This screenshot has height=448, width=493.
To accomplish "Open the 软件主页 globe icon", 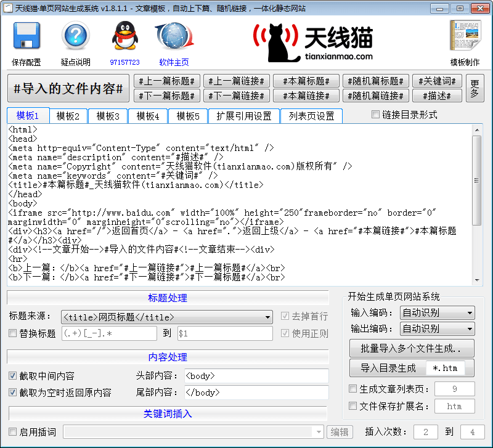I will [174, 36].
